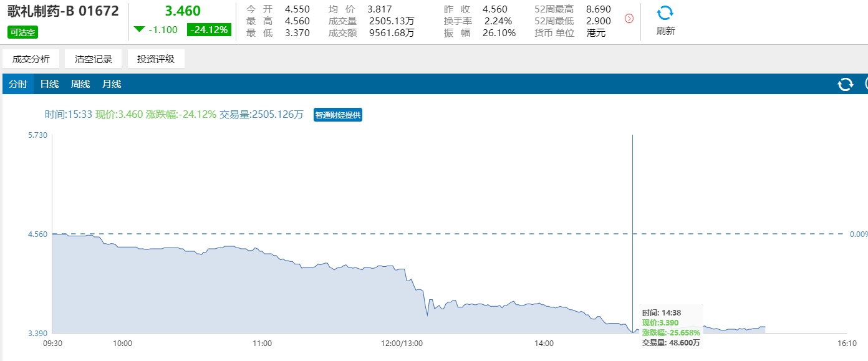Screen dimensions: 868x361
Task: Click the 4.560 dashed previous-close reference line
Action: (x=436, y=234)
